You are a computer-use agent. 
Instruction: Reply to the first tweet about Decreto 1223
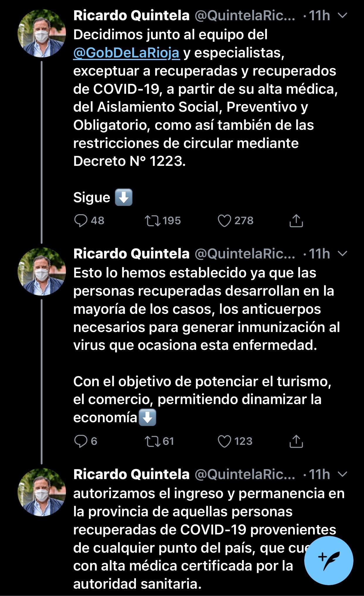pyautogui.click(x=81, y=221)
